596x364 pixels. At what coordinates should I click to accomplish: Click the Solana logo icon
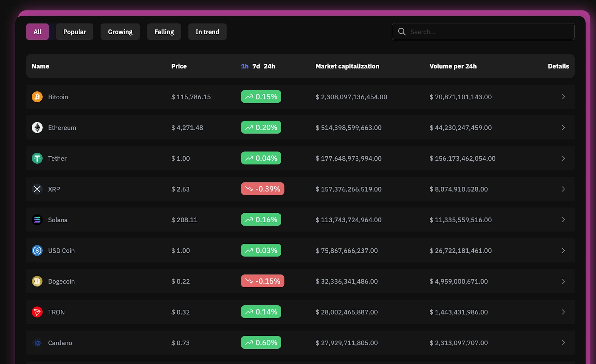click(37, 220)
